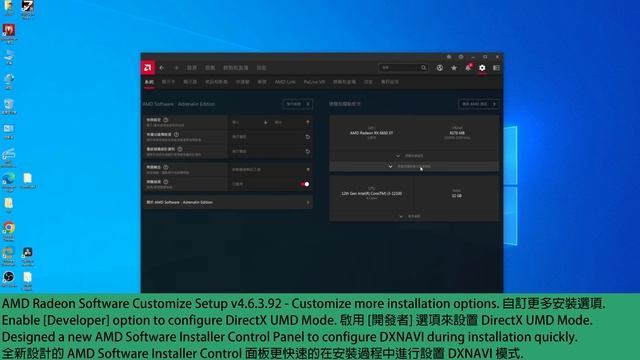Click the reset icon in the third settings row
The width and height of the screenshot is (640, 360).
pyautogui.click(x=308, y=151)
